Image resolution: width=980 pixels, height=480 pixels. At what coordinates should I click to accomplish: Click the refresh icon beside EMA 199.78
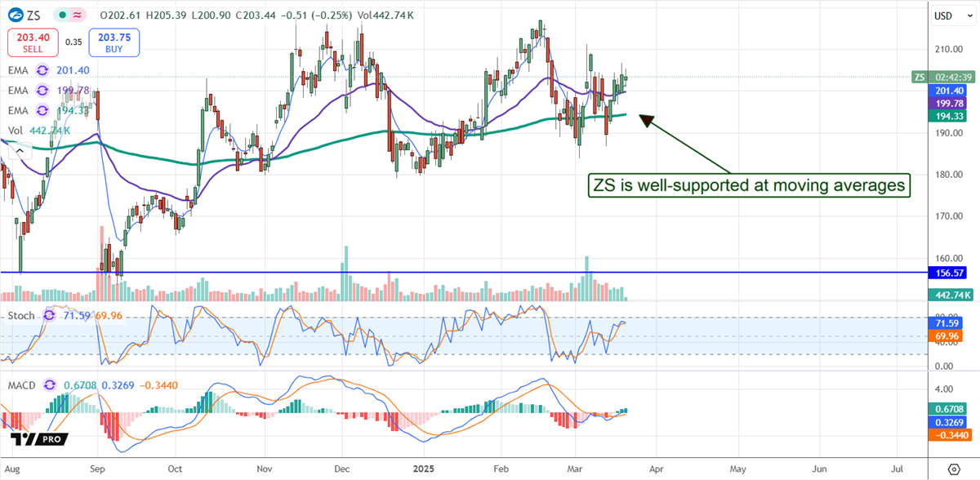[42, 91]
